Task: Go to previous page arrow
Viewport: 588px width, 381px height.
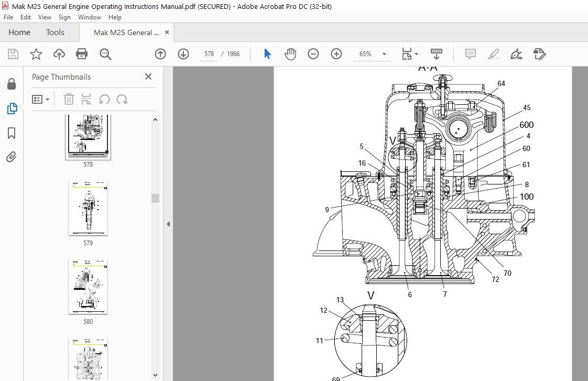Action: 160,54
